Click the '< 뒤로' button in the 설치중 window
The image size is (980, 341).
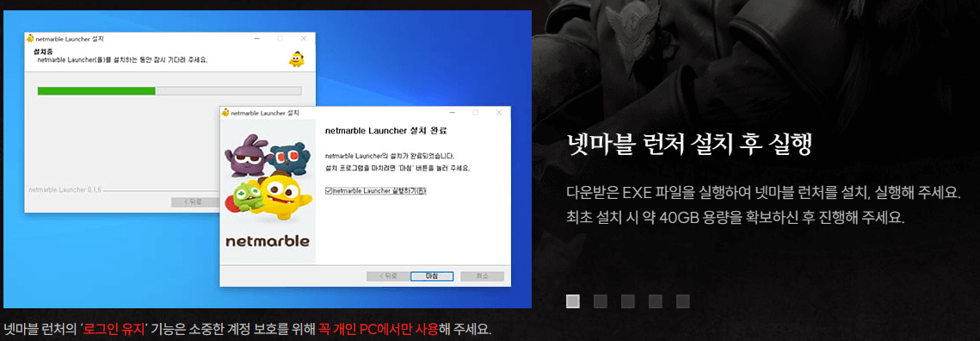pyautogui.click(x=195, y=201)
